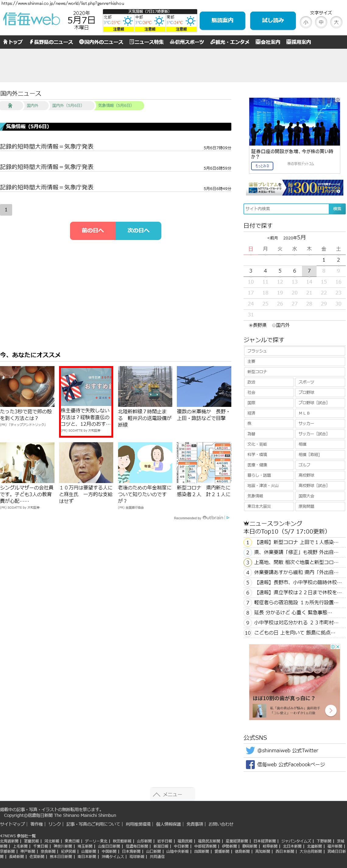
Task: Expand the メニュー footer panel
Action: click(x=172, y=794)
